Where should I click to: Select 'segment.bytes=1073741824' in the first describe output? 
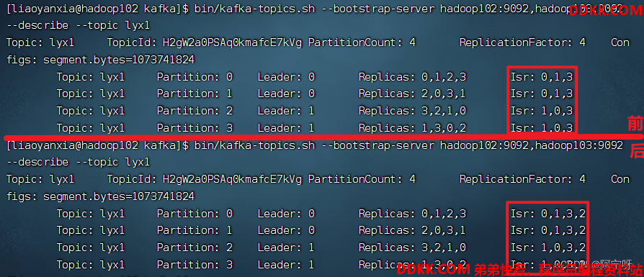119,60
